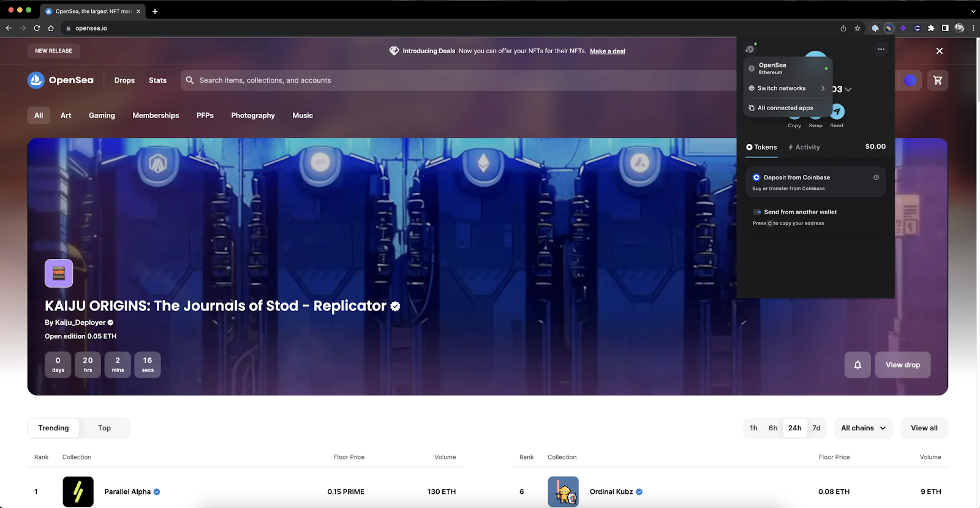Open the shopping cart
Screen dimensions: 980x508
tap(938, 80)
